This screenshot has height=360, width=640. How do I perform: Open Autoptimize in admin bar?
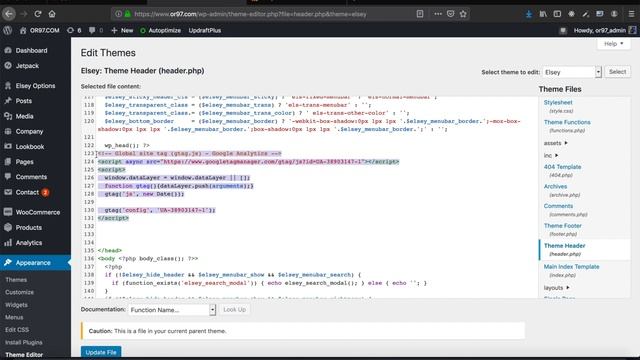point(160,30)
